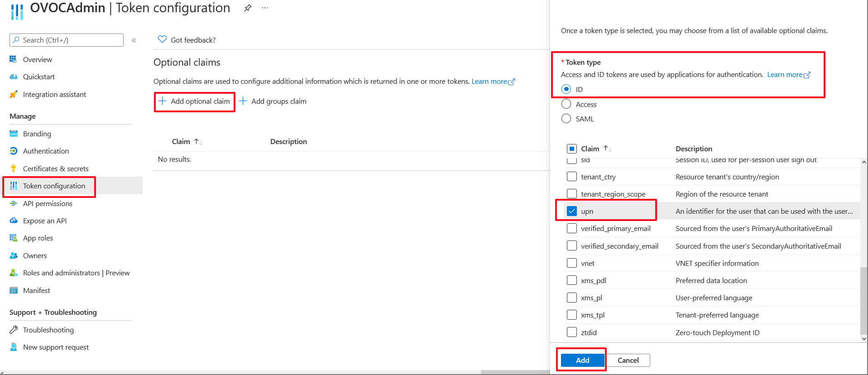Click the Certificates & secrets key icon

14,168
